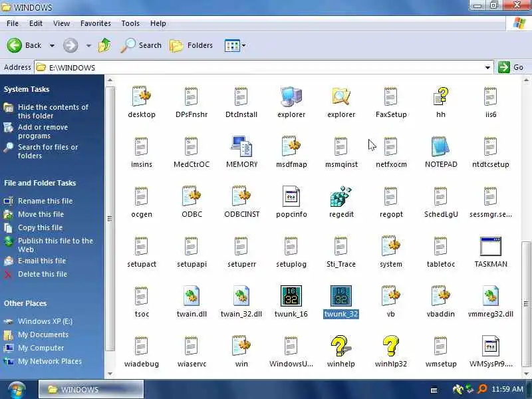
Task: Open the File menu
Action: tap(13, 23)
